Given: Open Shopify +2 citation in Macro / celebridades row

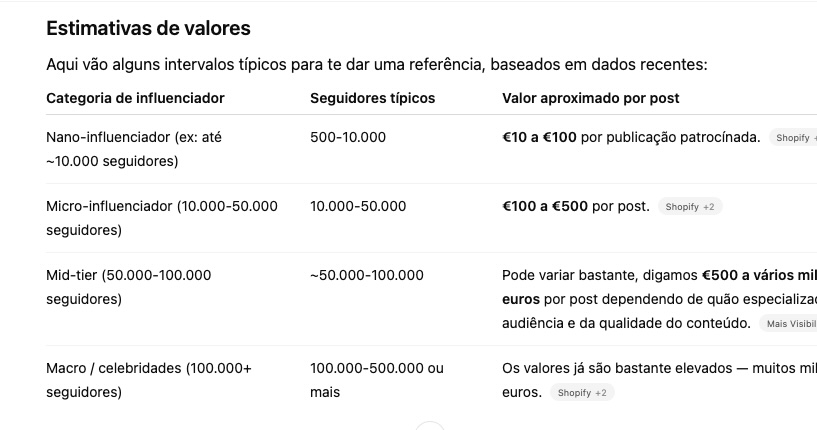Looking at the screenshot, I should coord(582,393).
